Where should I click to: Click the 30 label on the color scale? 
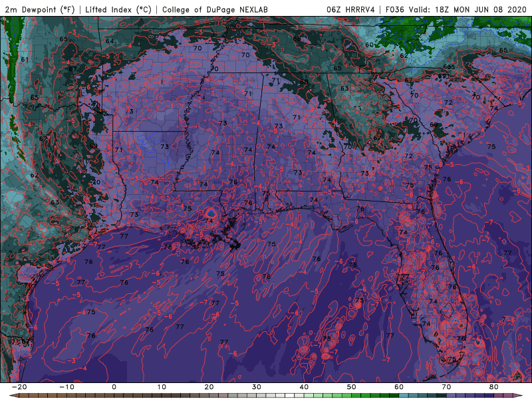pos(257,387)
